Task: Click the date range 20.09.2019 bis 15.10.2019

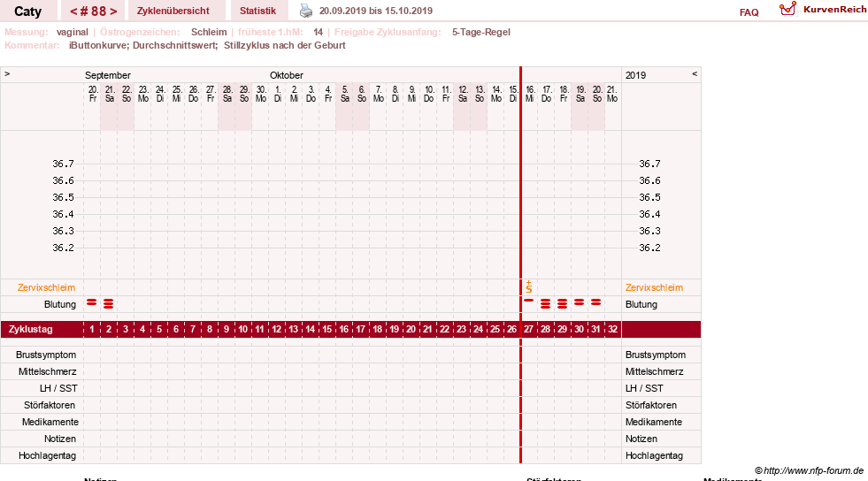Action: [x=376, y=11]
